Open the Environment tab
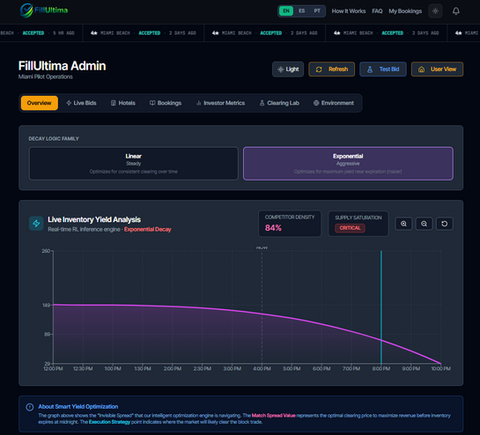480x435 pixels. (334, 103)
